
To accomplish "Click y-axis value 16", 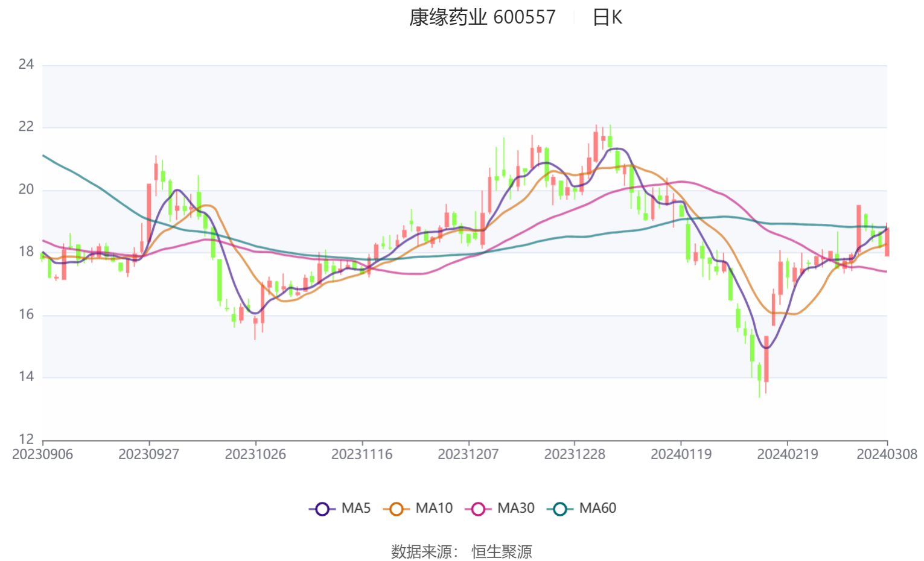I will click(x=26, y=314).
